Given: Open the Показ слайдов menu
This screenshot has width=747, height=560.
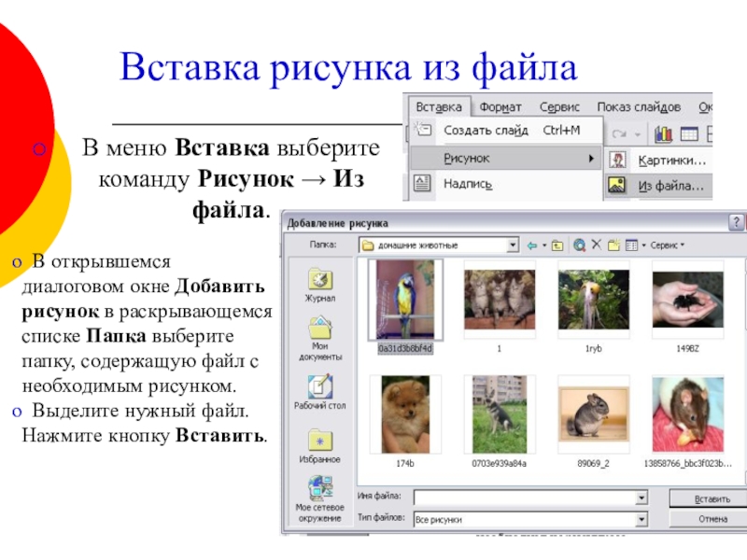Looking at the screenshot, I should 639,107.
